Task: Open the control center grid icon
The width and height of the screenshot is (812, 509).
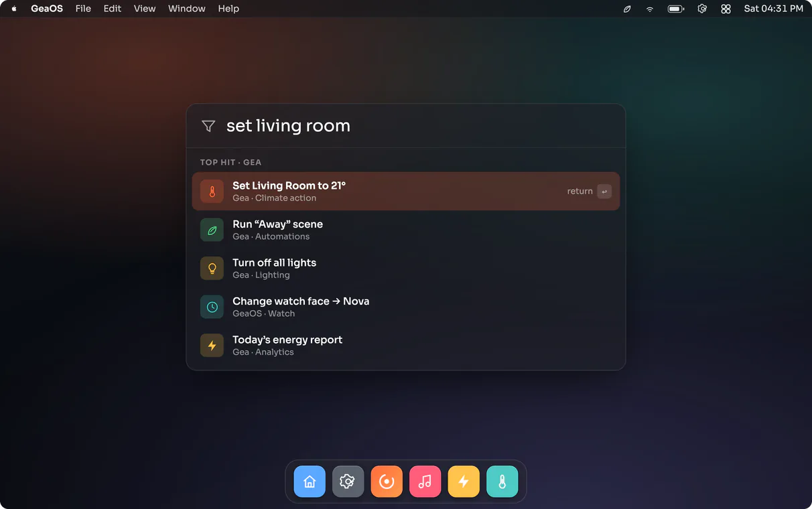Action: coord(726,9)
